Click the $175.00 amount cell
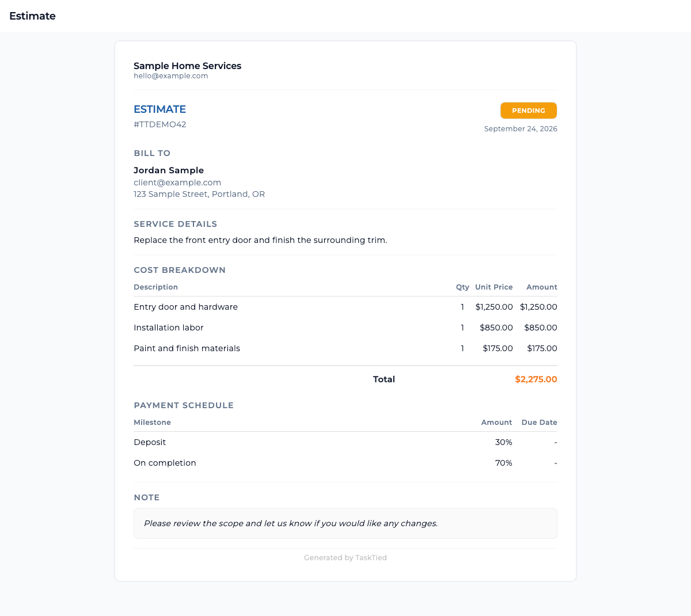Screen dimensions: 691x616 click(542, 348)
